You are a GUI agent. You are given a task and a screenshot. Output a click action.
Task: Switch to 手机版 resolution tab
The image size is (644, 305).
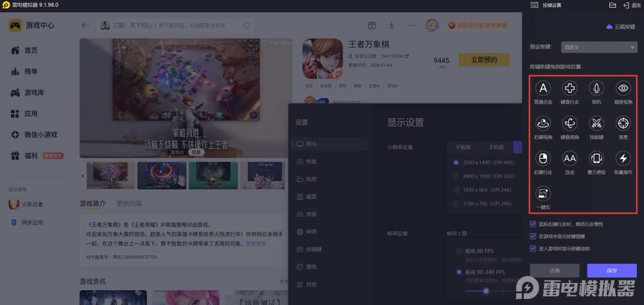497,147
